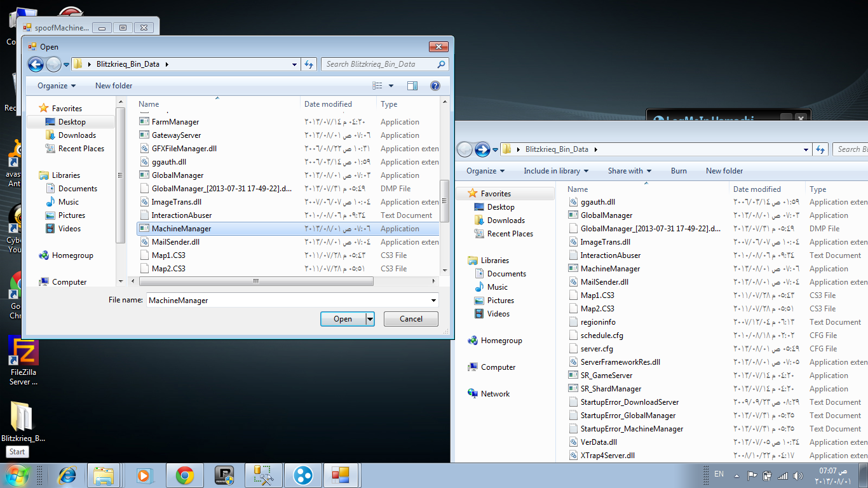Open the address bar history dropdown in the Open dialog
Viewport: 868px width, 488px height.
tap(294, 64)
